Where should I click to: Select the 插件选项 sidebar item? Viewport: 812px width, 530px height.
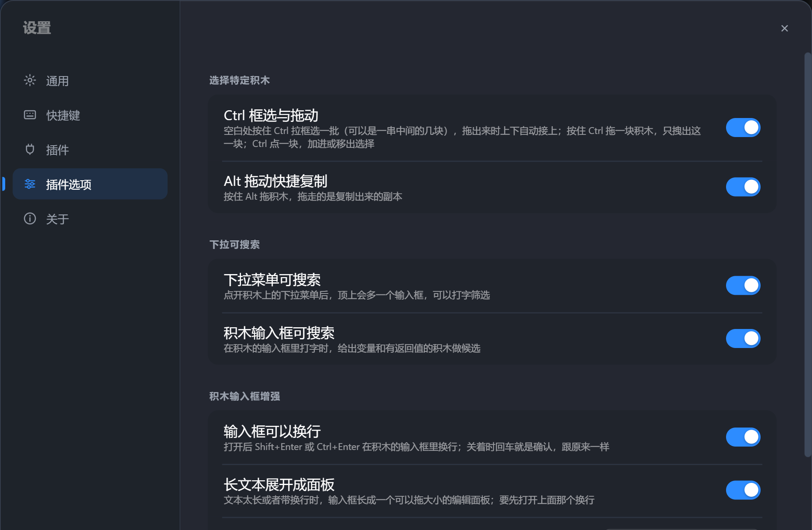pos(90,184)
